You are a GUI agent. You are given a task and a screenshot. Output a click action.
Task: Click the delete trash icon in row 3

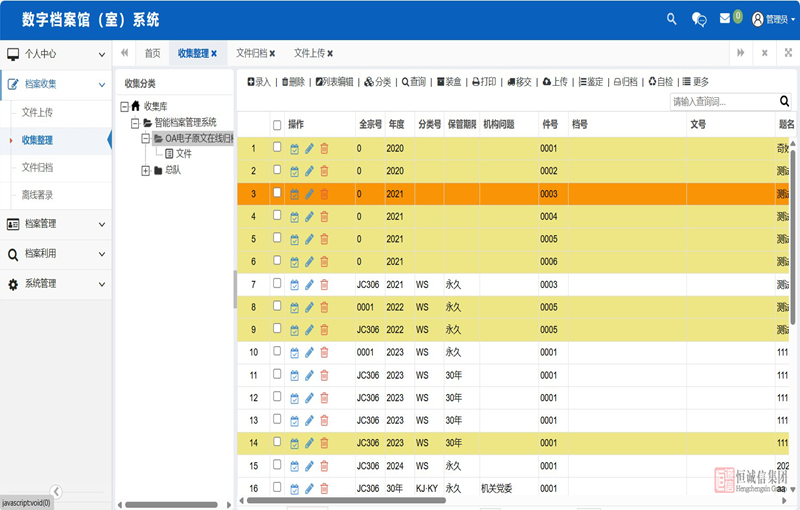pos(324,194)
